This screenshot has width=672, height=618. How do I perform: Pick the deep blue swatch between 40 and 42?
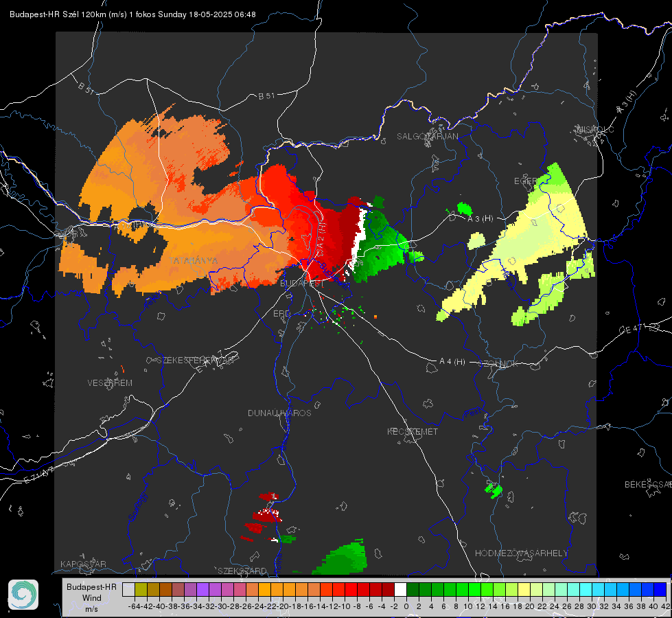point(660,589)
